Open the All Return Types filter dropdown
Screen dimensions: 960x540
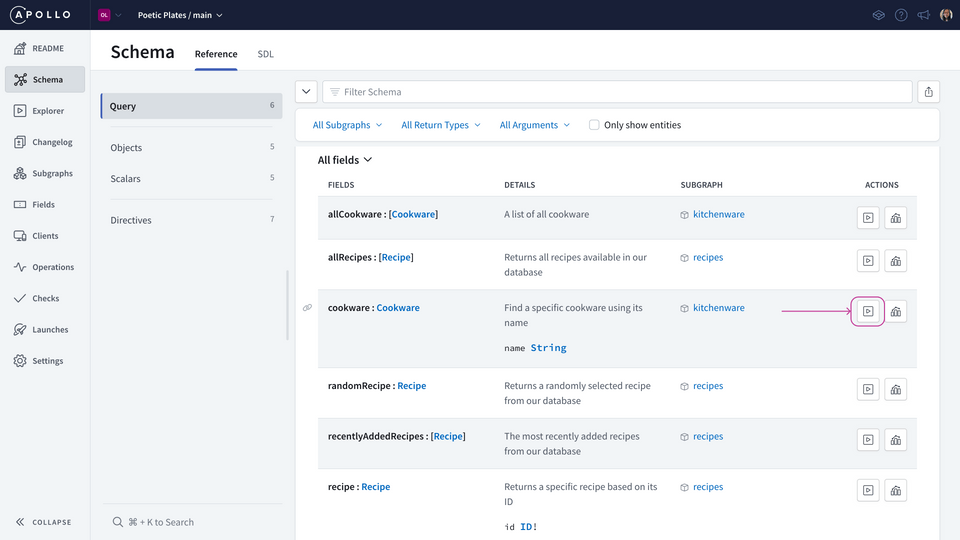point(441,125)
